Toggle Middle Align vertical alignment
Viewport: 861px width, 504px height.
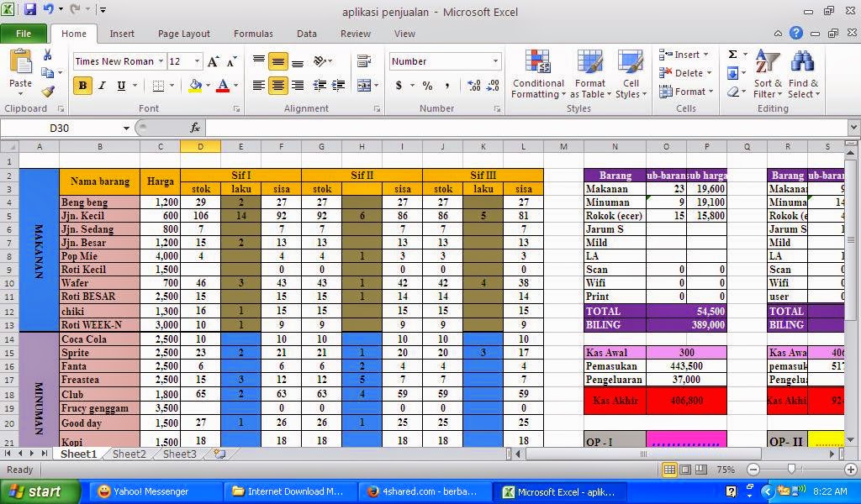[277, 61]
